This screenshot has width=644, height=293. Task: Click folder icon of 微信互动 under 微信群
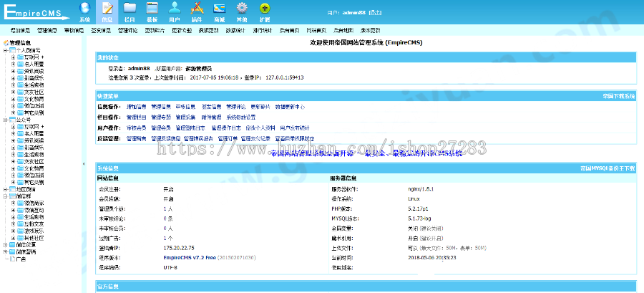(20, 210)
